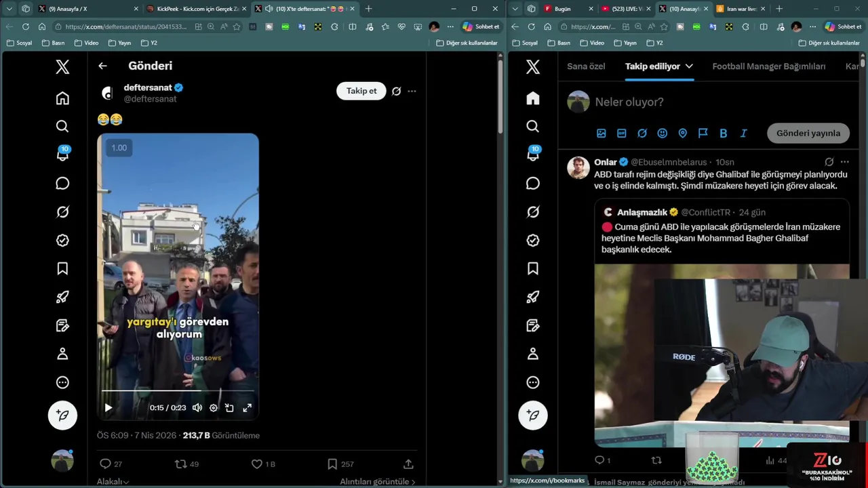Open the tab search dropdown in left window
Viewport: 868px width, 488px height.
9,9
